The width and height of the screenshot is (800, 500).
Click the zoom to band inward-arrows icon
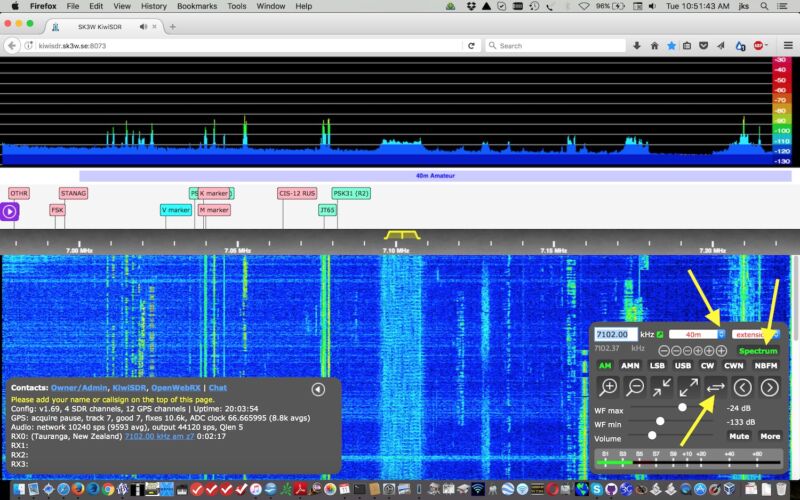662,387
